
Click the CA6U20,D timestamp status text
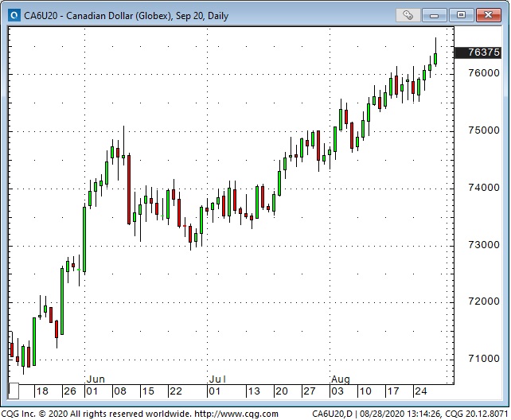click(410, 414)
